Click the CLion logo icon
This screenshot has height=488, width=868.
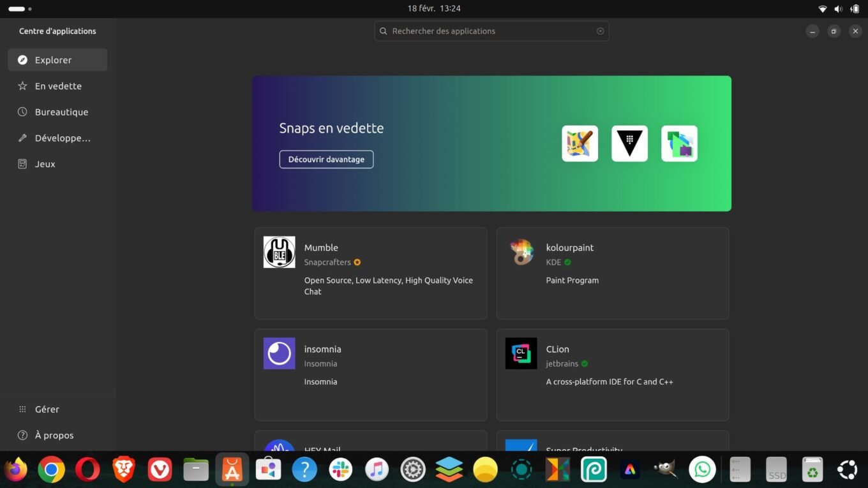pyautogui.click(x=521, y=353)
